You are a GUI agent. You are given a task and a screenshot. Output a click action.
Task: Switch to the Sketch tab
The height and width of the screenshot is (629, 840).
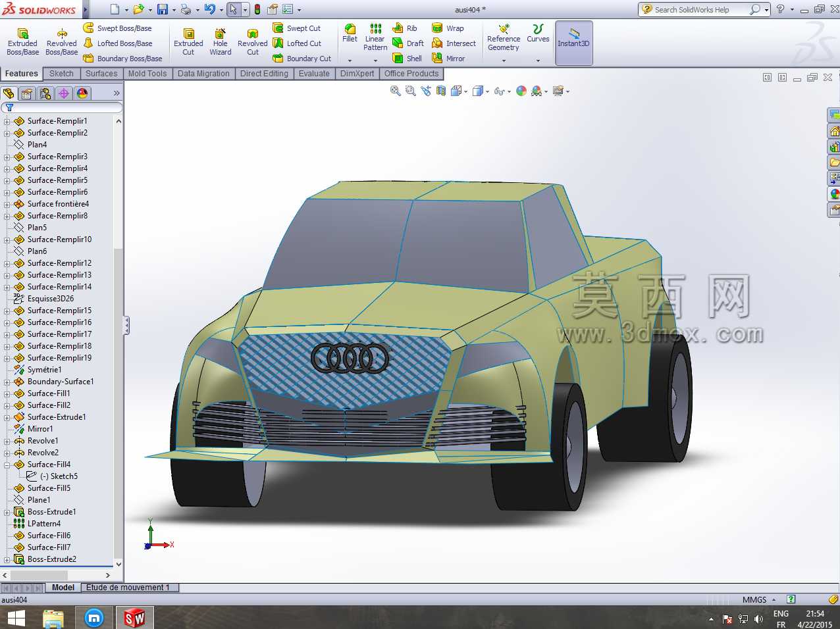(x=61, y=74)
